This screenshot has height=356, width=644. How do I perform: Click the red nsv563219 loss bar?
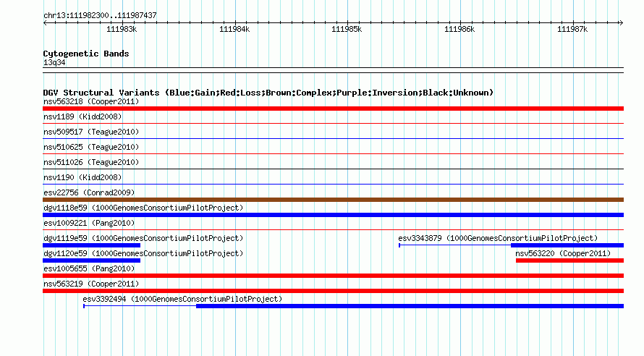333,291
